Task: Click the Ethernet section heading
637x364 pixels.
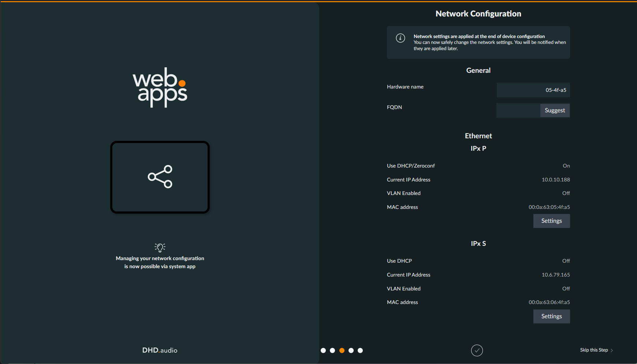Action: (x=478, y=136)
